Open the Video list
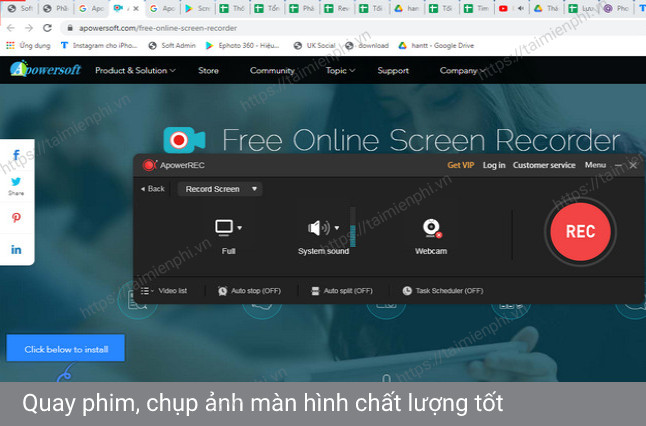Image resolution: width=646 pixels, height=426 pixels. (164, 291)
